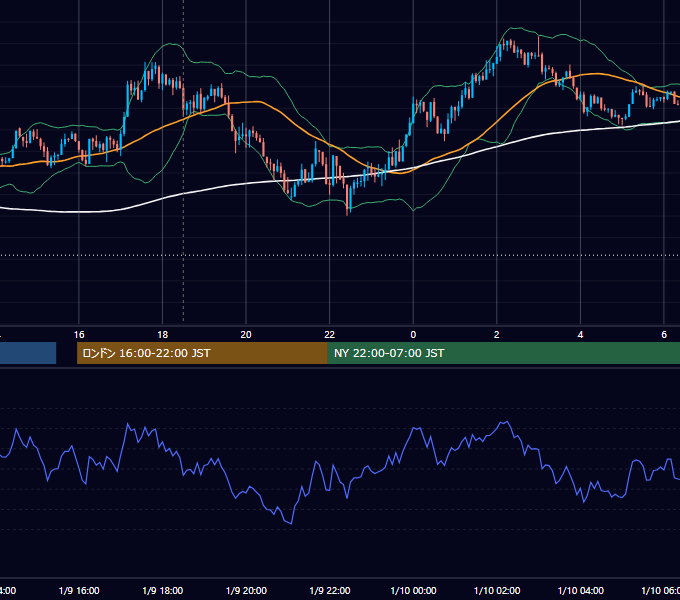Click the 1/10 00:00 label on the indicator axis
This screenshot has width=680, height=600.
413,590
